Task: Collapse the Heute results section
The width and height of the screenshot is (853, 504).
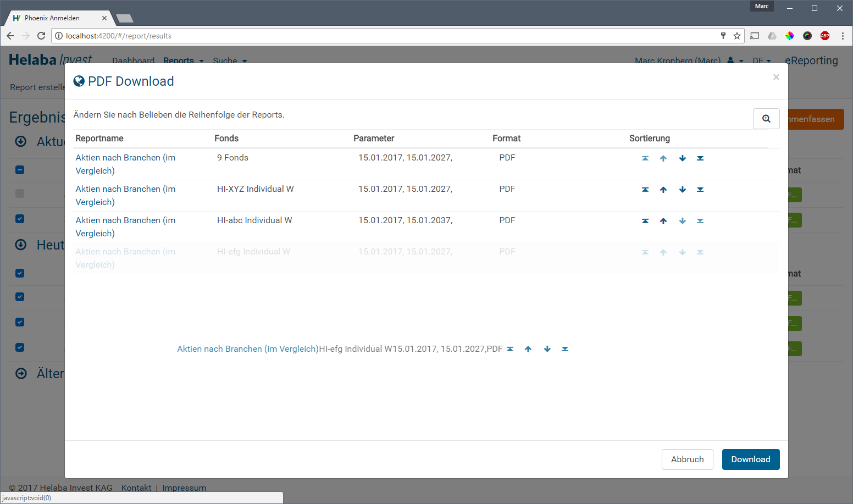Action: 21,245
